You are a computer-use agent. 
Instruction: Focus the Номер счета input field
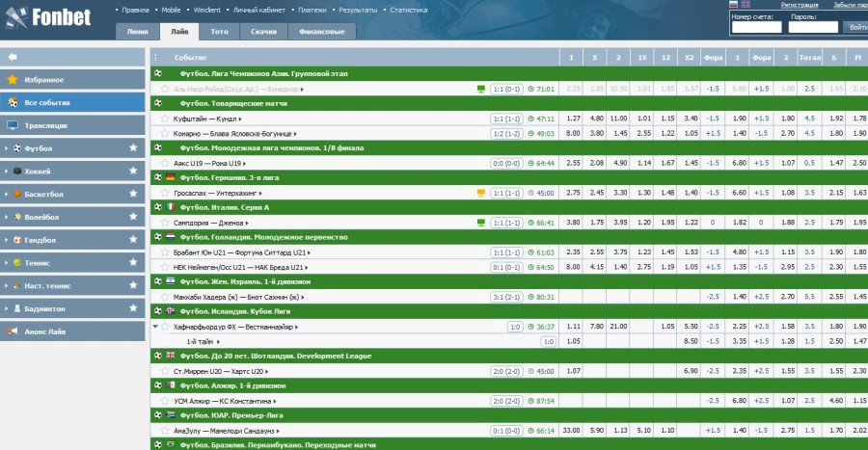click(x=756, y=27)
